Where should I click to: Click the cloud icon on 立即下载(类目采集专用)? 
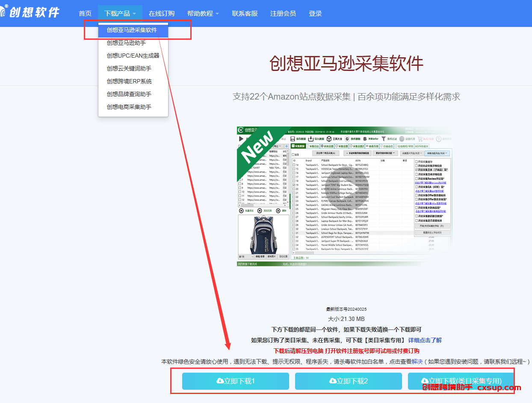click(x=425, y=381)
